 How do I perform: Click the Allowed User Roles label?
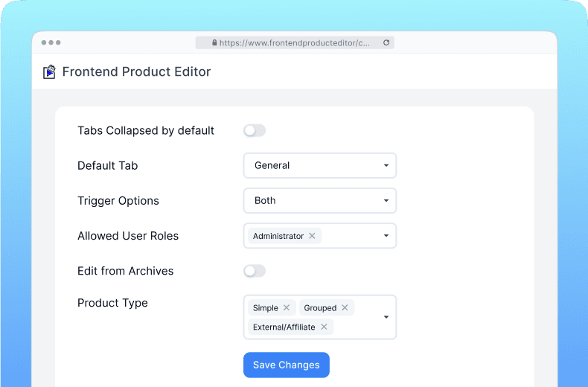point(128,236)
